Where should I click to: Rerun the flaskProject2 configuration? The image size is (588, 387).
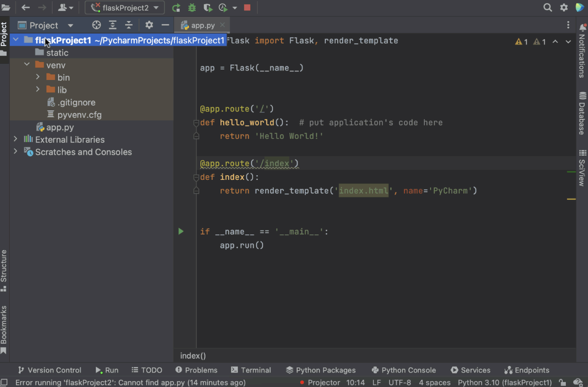click(x=176, y=7)
